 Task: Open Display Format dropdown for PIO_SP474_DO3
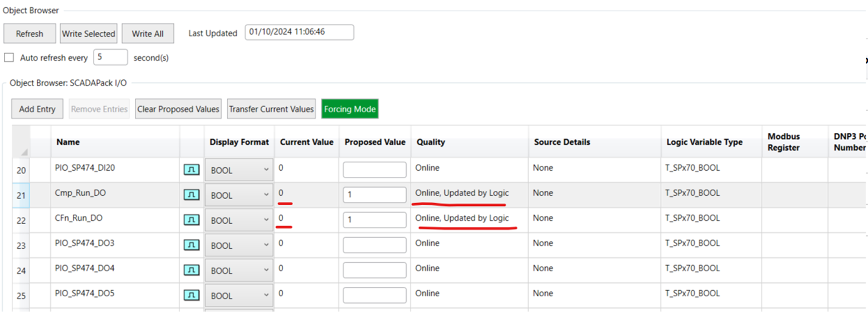pyautogui.click(x=239, y=245)
